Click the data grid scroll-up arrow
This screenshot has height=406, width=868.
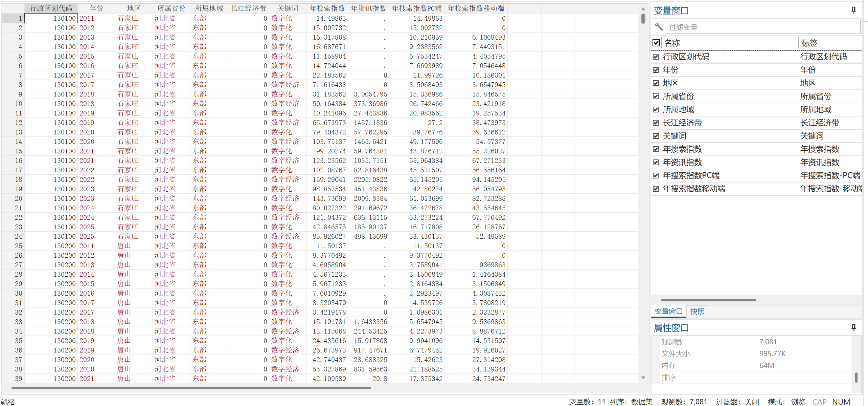(x=643, y=9)
